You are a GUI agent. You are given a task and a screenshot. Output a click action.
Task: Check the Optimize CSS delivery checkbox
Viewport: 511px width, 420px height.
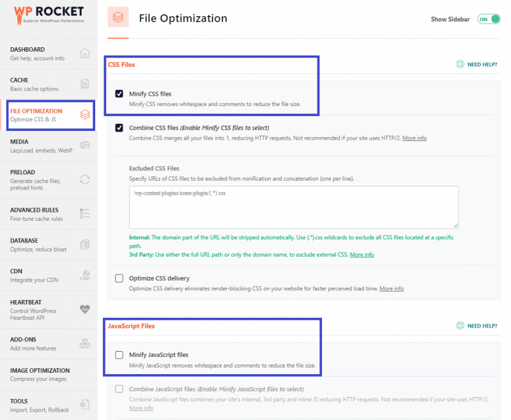point(119,278)
